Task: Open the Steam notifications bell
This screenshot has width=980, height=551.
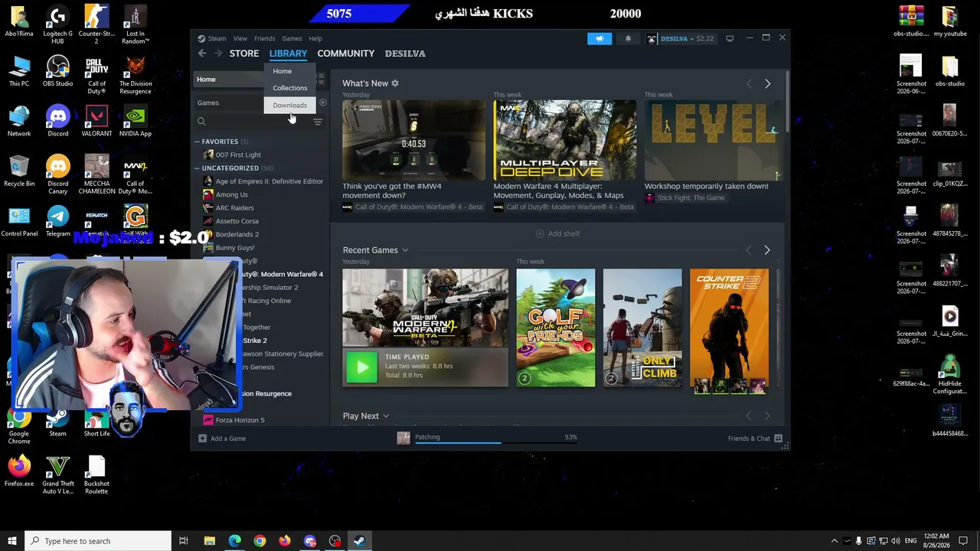Action: point(628,38)
